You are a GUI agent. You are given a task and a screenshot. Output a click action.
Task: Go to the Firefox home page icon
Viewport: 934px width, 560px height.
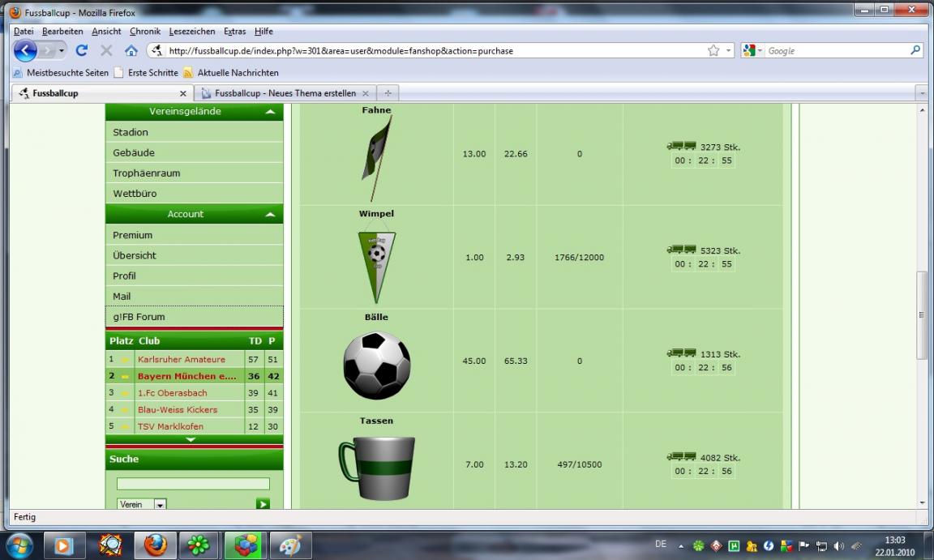[x=131, y=50]
